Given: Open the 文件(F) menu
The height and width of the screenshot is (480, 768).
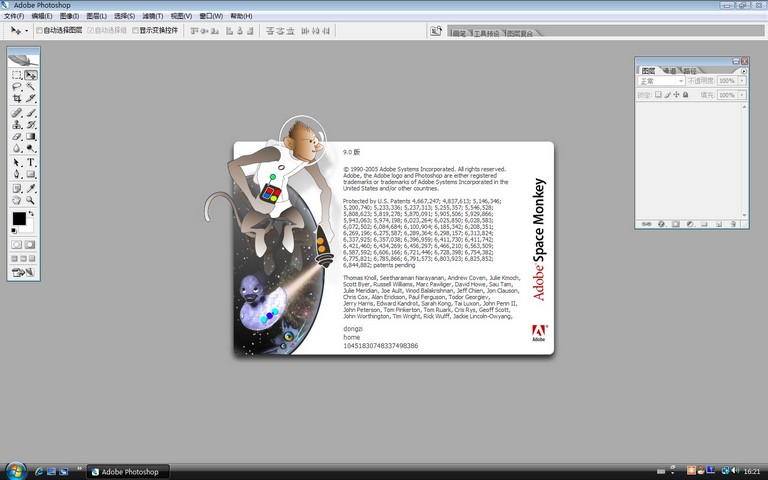Looking at the screenshot, I should [x=14, y=16].
